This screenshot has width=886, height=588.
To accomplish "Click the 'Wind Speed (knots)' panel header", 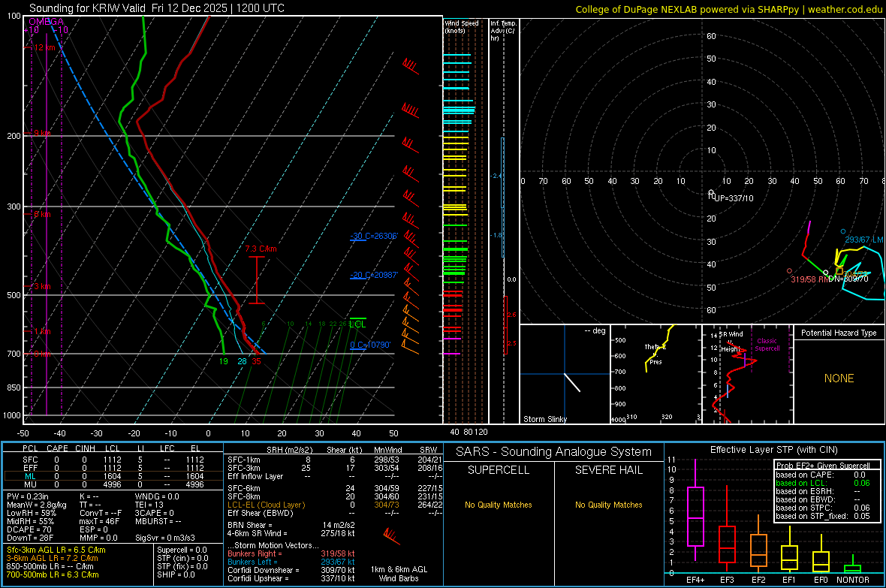I will 461,26.
